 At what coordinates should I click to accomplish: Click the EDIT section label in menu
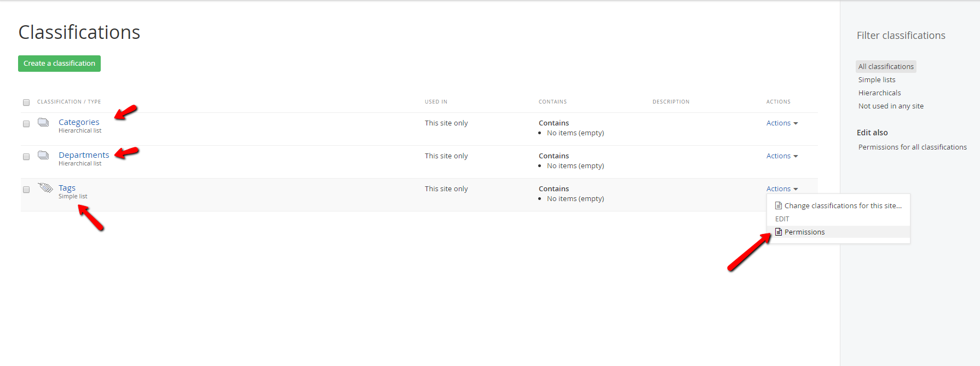pos(782,219)
